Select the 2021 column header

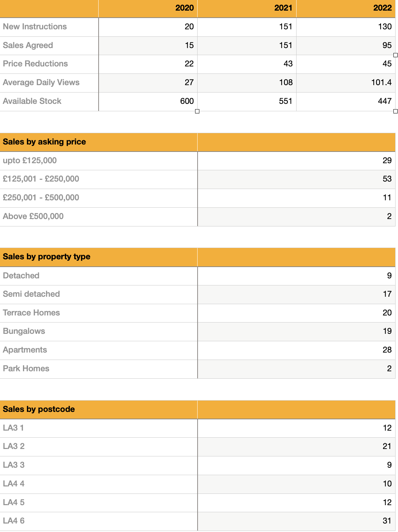[247, 8]
